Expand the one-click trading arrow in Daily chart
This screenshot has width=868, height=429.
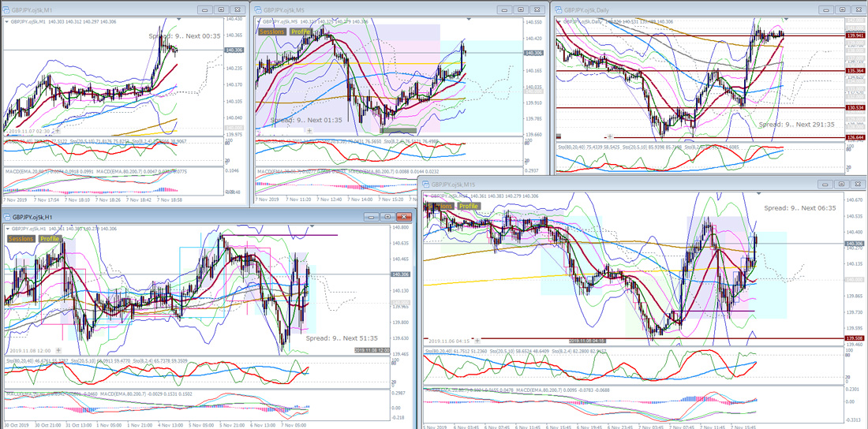558,21
